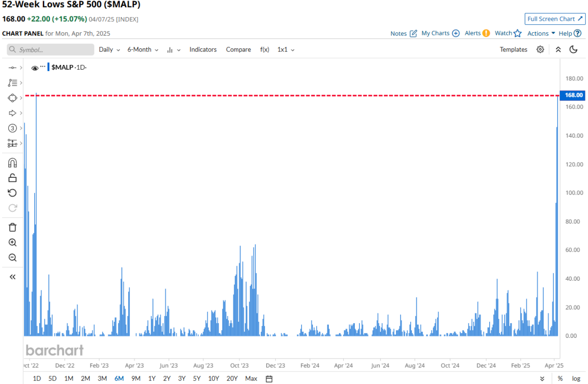This screenshot has height=384, width=588.
Task: Click the Full Screen Chart button
Action: [555, 19]
